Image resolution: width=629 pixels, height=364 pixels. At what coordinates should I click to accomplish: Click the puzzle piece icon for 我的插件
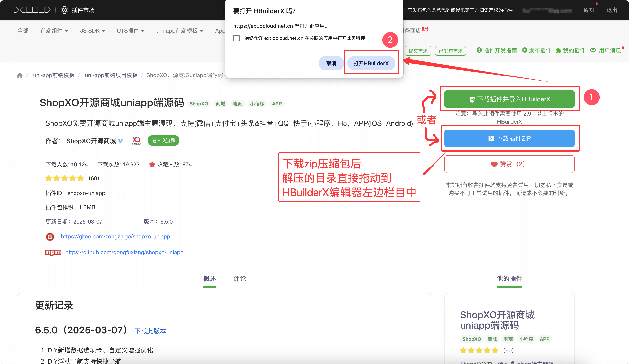558,51
